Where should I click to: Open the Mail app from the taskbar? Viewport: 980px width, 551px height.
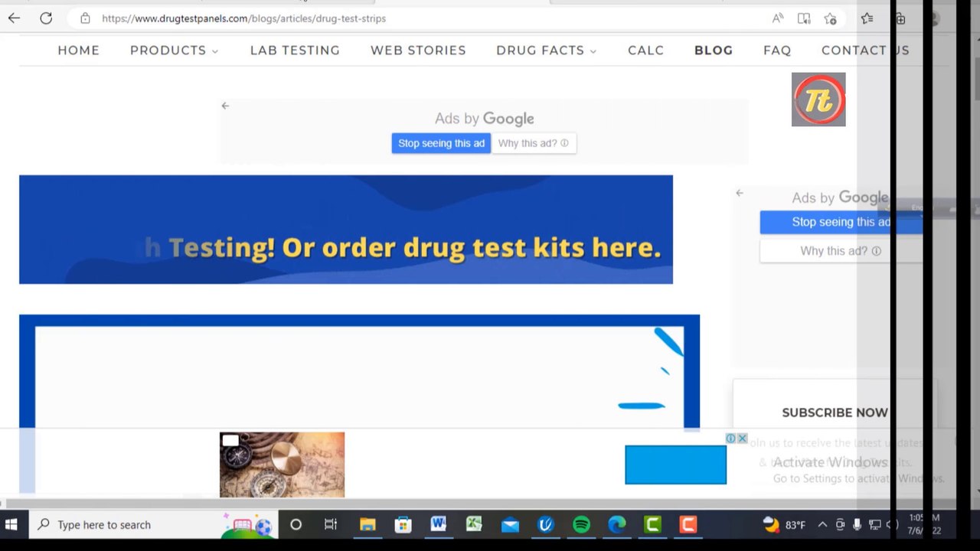[x=510, y=525]
